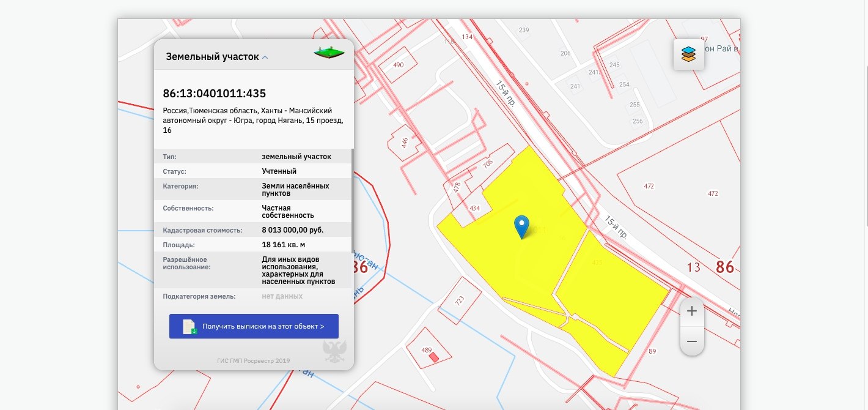
Task: Click building 245 on the map
Action: 614,65
